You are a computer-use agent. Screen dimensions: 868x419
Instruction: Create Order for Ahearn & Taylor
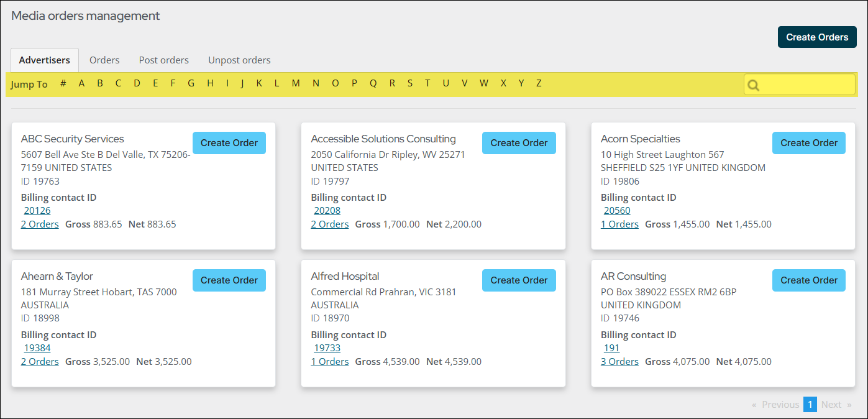[229, 280]
